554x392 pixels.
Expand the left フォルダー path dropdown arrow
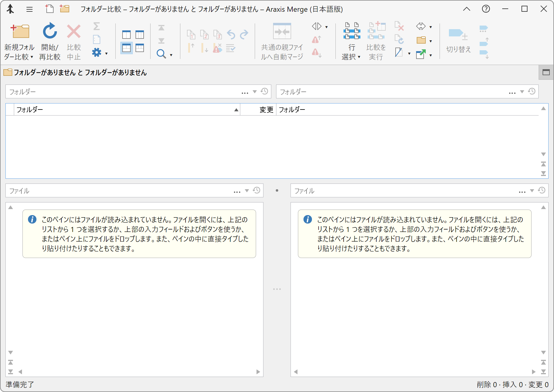click(255, 92)
